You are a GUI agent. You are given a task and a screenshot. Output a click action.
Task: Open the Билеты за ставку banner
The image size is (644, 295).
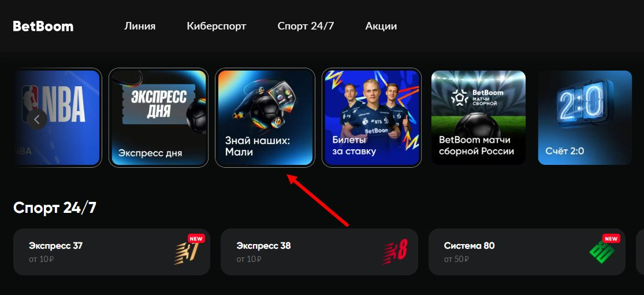coord(372,117)
